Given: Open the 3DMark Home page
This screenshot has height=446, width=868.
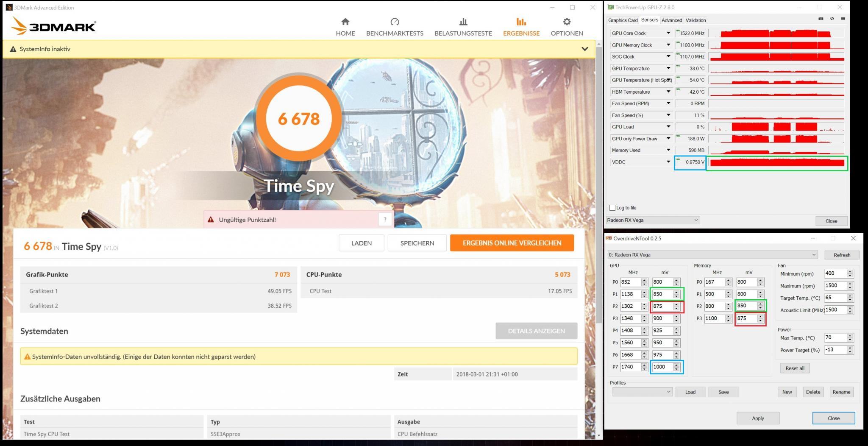Looking at the screenshot, I should pos(345,27).
